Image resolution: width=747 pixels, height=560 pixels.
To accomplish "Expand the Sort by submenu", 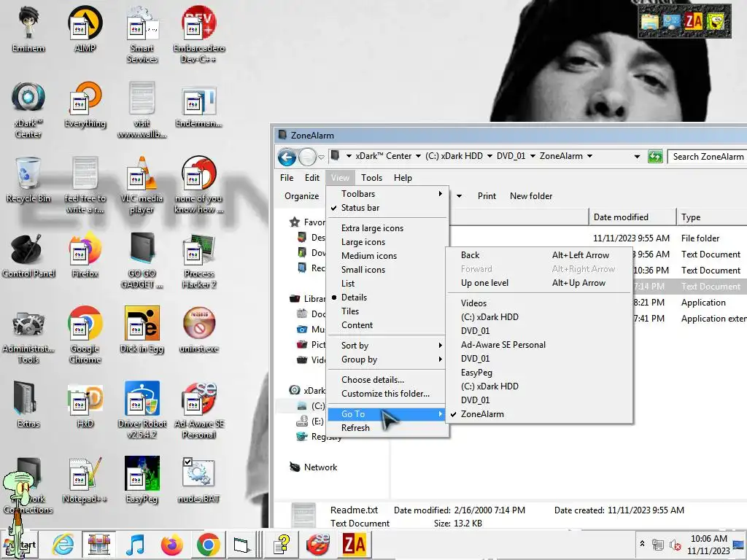I will 387,345.
